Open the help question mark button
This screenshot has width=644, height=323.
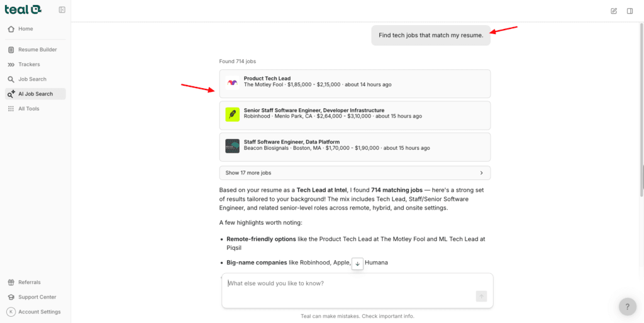(628, 307)
